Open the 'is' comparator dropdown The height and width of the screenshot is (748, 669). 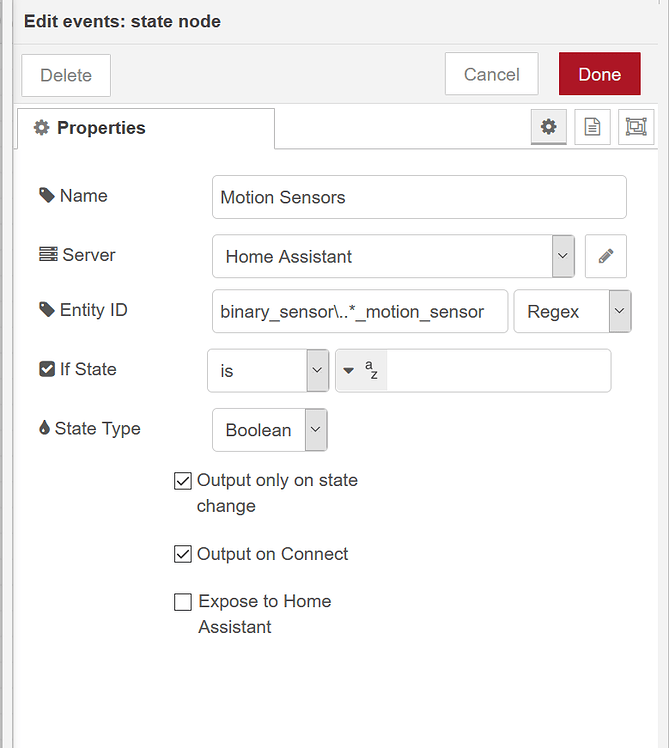[x=268, y=371]
